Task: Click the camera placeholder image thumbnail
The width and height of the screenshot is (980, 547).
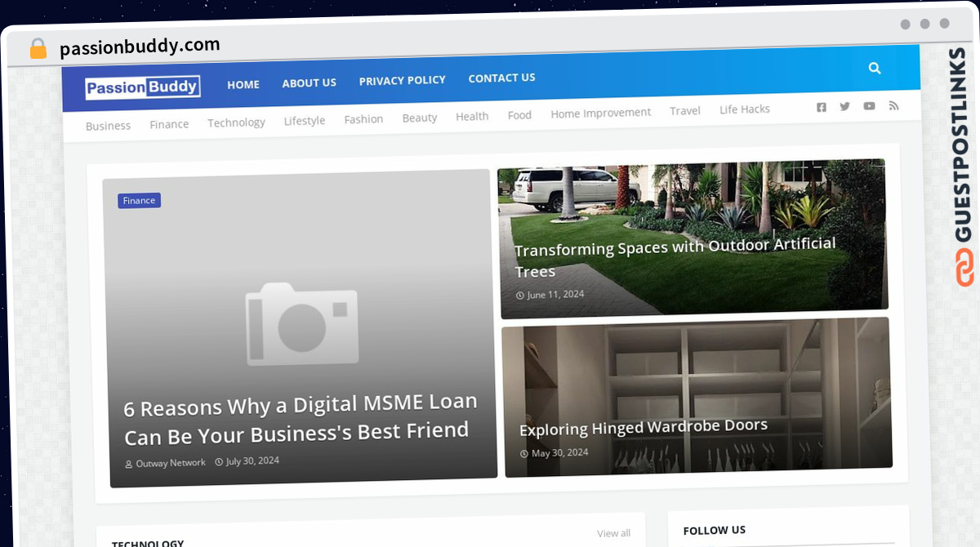Action: coord(302,323)
